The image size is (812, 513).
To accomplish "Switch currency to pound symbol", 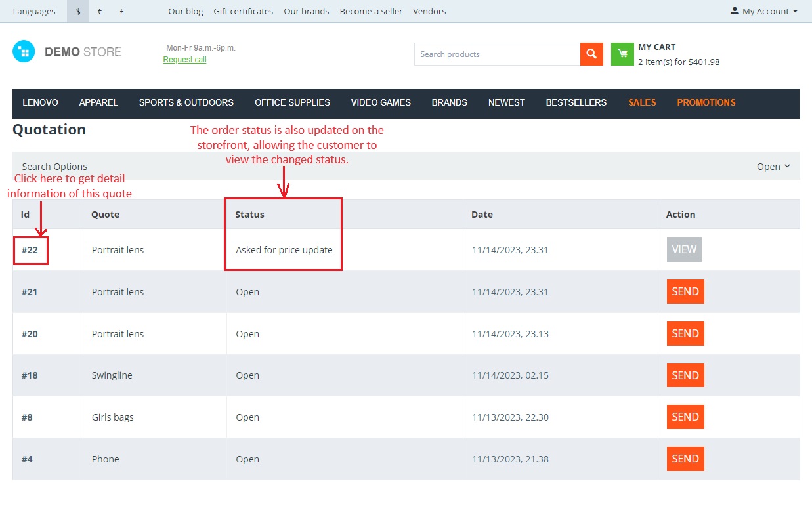I will tap(122, 11).
